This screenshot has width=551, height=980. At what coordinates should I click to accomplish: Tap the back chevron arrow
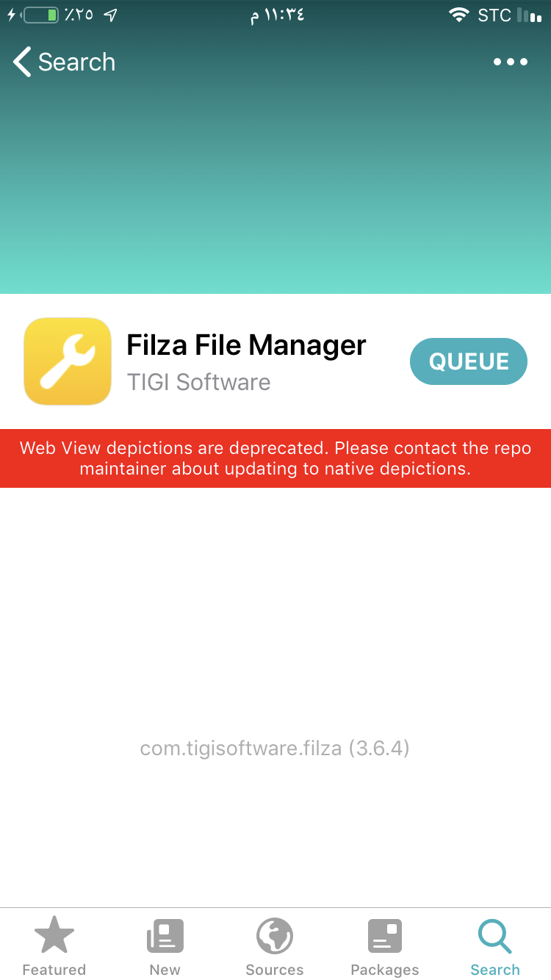(22, 62)
